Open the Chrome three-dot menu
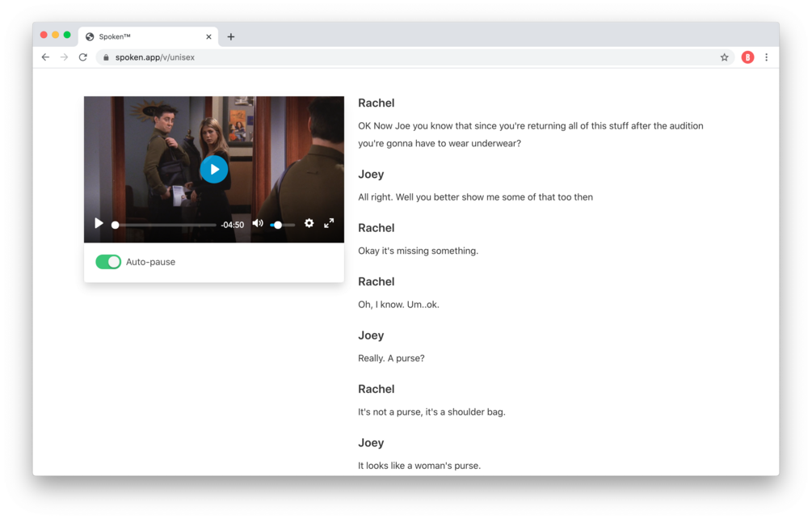 click(x=766, y=57)
